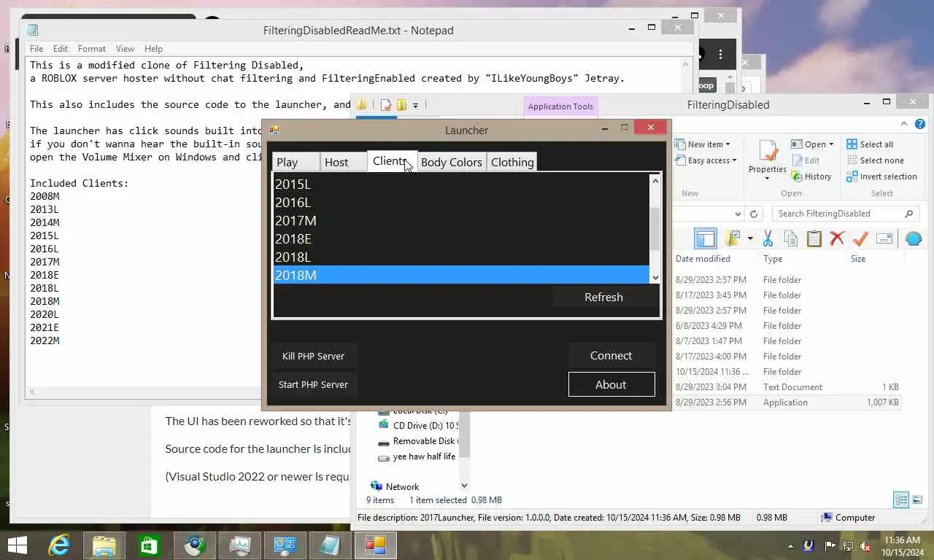Expand the address bar history dropdown

click(737, 214)
